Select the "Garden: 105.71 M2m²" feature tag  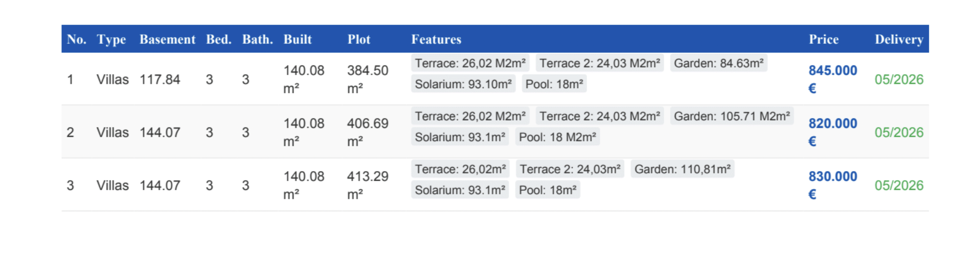point(731,116)
